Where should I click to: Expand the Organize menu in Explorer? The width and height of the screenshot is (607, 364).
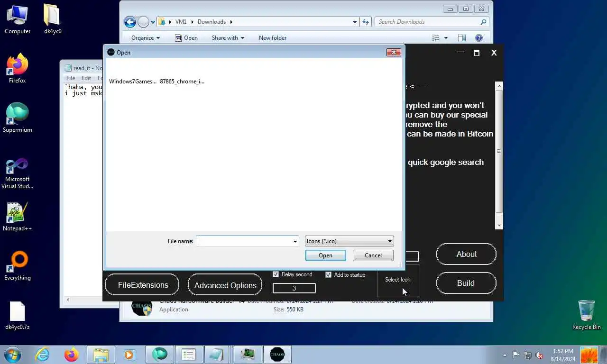point(146,38)
